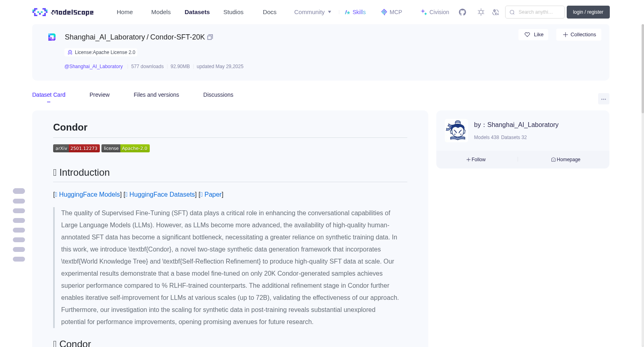The image size is (644, 347).
Task: Open the MCP nav item
Action: pos(392,12)
